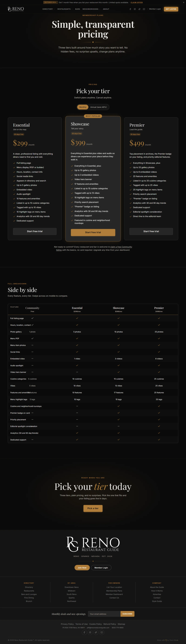Select the Monthly billing option
The height and width of the screenshot is (644, 186).
coord(83,107)
